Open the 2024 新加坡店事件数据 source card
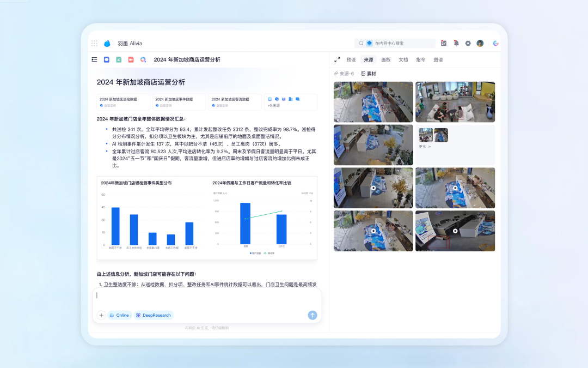 pyautogui.click(x=179, y=102)
